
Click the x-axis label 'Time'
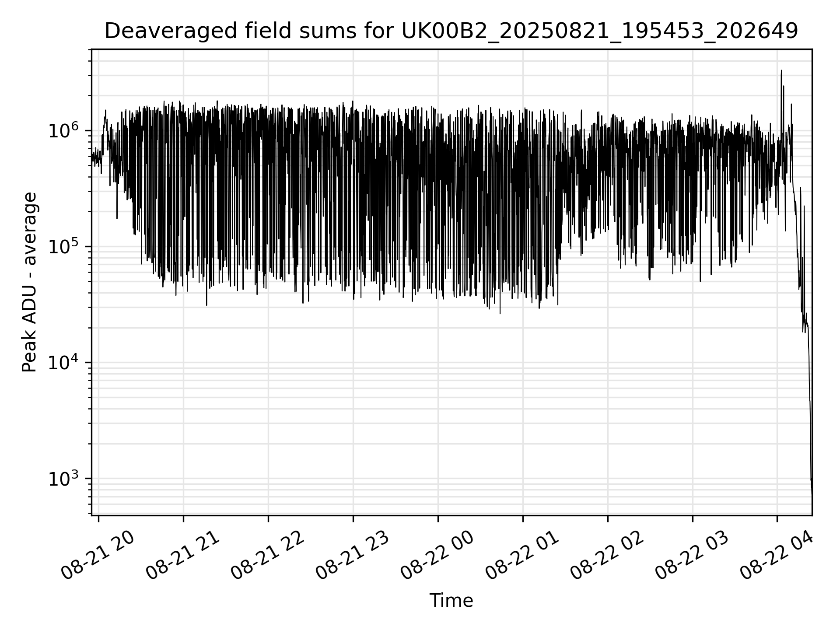tap(451, 601)
